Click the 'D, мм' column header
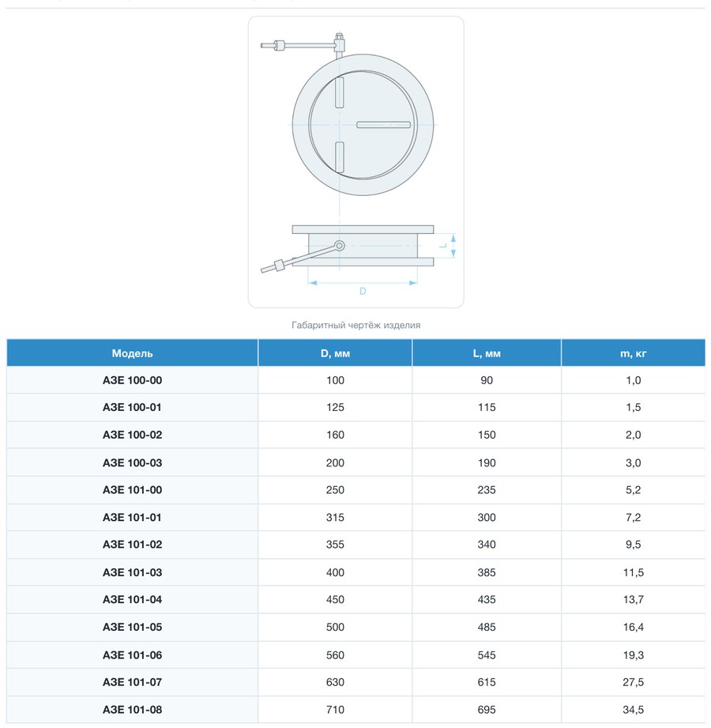This screenshot has width=711, height=728. pos(335,353)
